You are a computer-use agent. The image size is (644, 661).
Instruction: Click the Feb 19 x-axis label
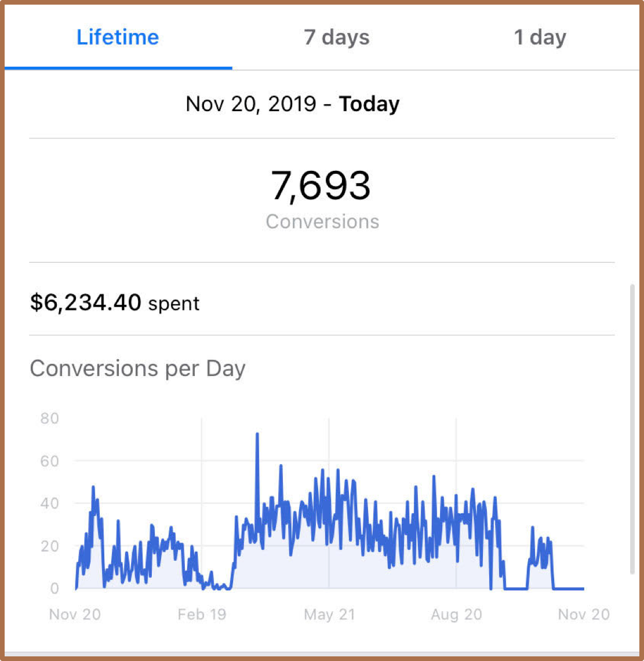202,614
